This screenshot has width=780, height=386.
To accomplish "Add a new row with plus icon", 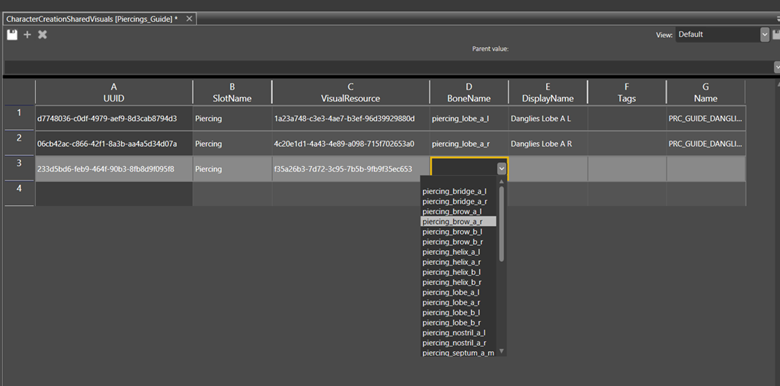I will [x=27, y=35].
